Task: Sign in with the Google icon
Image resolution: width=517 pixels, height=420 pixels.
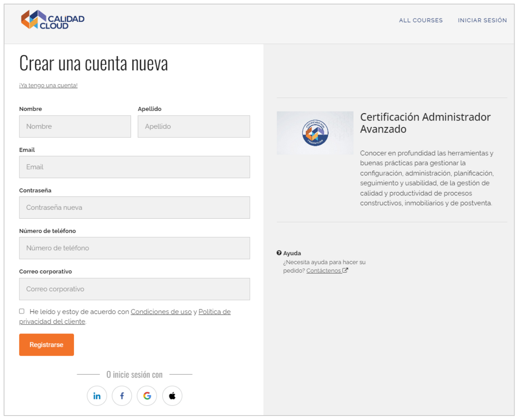Action: pyautogui.click(x=147, y=395)
